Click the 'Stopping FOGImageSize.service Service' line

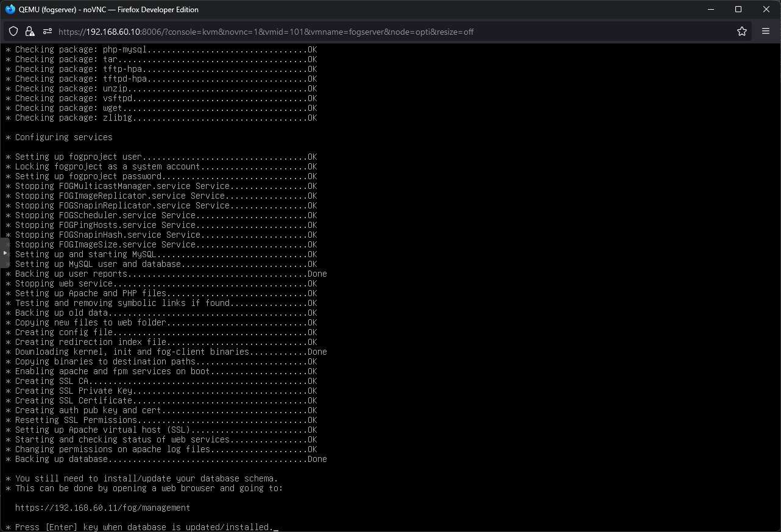161,244
